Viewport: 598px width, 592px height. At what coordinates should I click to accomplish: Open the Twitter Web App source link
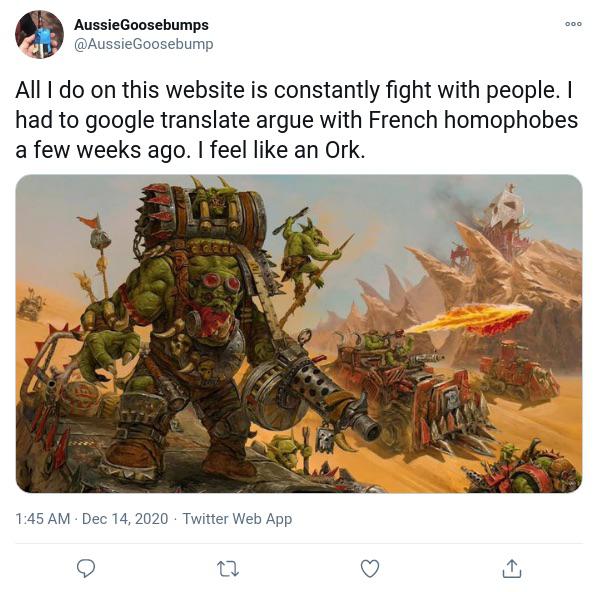(237, 519)
